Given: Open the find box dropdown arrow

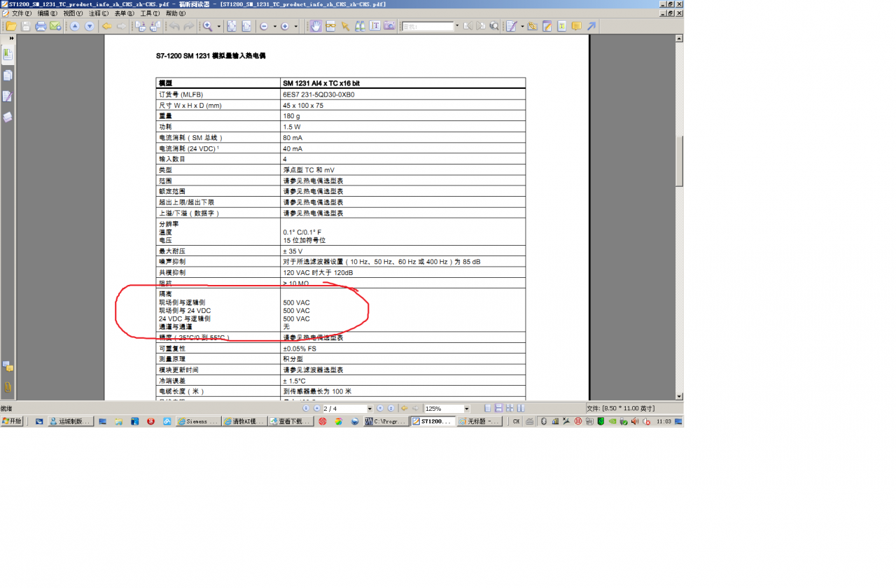Looking at the screenshot, I should pos(457,26).
